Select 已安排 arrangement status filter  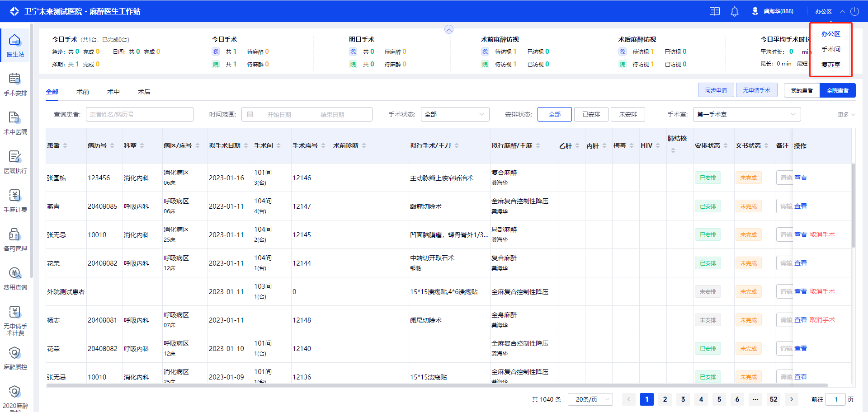pyautogui.click(x=591, y=114)
